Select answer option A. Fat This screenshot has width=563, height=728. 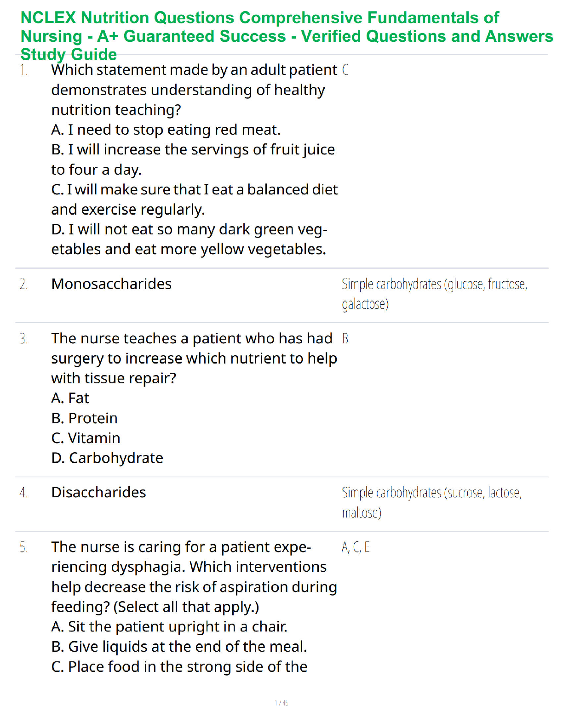point(70,398)
